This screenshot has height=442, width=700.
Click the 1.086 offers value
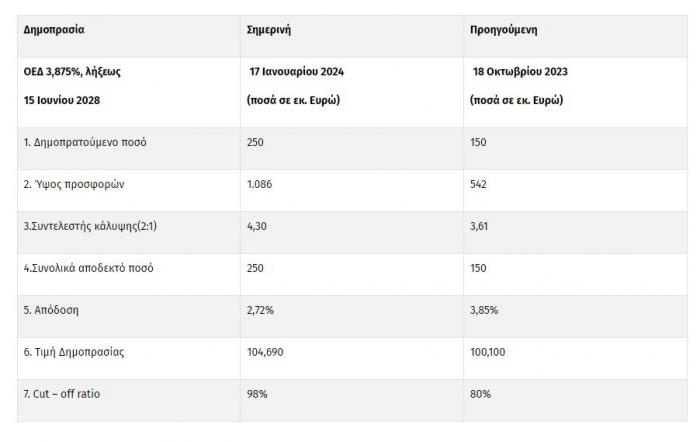259,184
